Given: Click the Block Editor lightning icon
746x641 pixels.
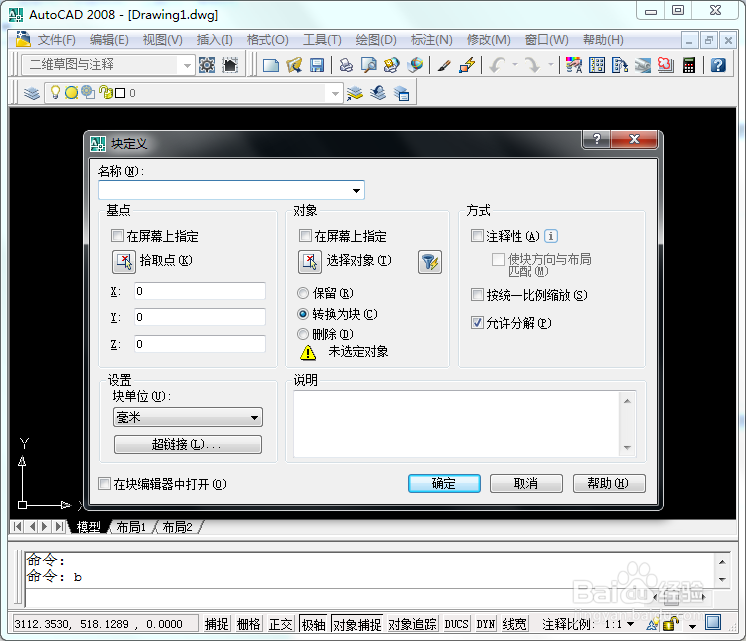Looking at the screenshot, I should pos(467,65).
